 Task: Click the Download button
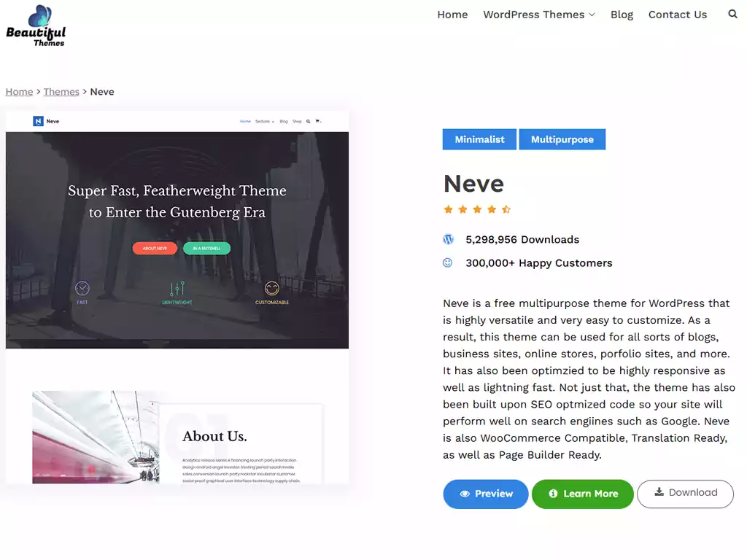pos(685,494)
